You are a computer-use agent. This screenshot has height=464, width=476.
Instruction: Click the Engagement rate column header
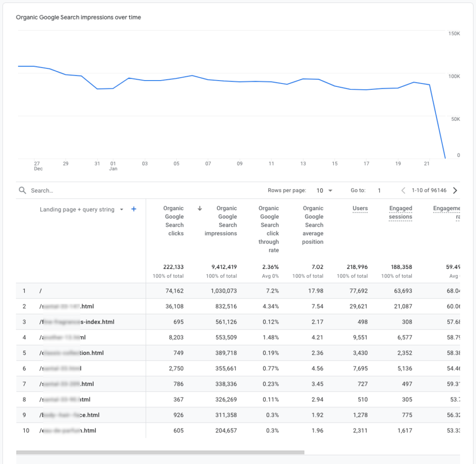point(446,212)
